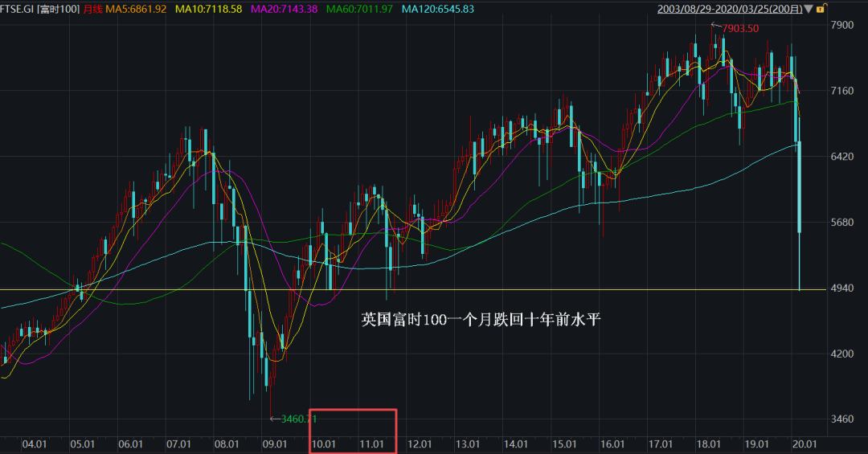This screenshot has width=868, height=454.
Task: Click the 5680 price axis label
Action: pyautogui.click(x=842, y=223)
